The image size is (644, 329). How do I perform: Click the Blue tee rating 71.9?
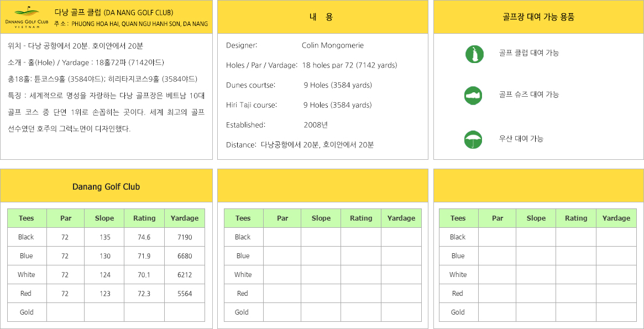(144, 256)
